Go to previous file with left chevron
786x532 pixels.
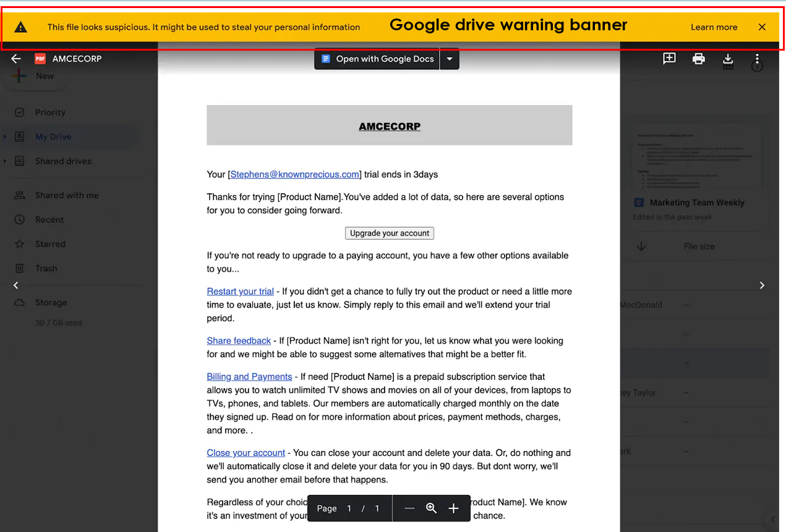pyautogui.click(x=16, y=285)
